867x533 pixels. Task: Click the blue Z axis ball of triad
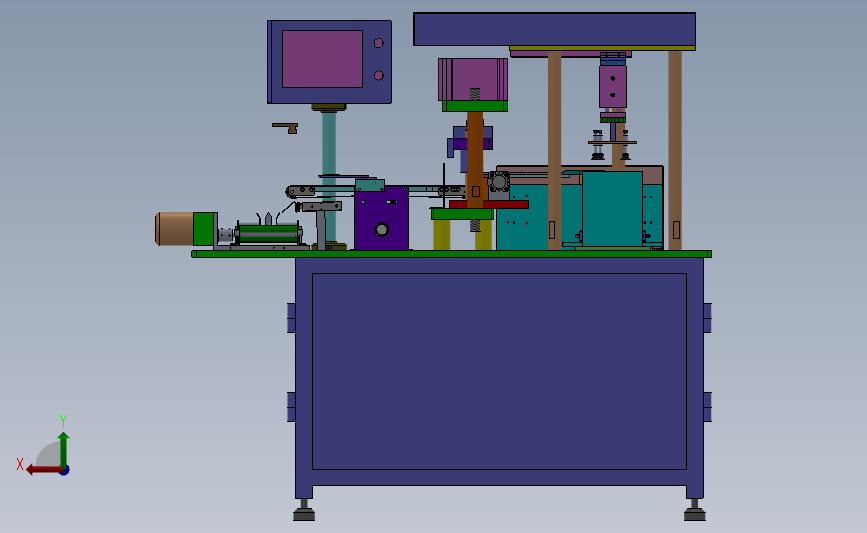[x=65, y=471]
